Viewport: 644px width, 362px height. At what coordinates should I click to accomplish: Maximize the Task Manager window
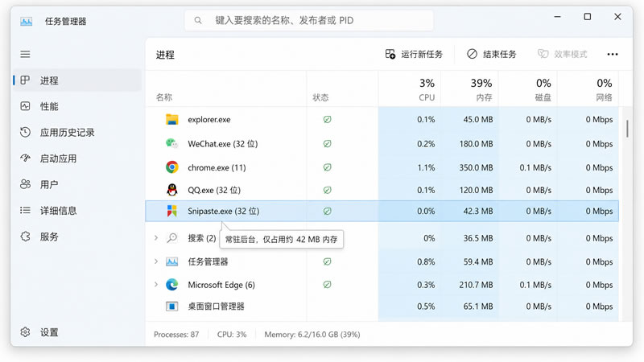click(588, 17)
